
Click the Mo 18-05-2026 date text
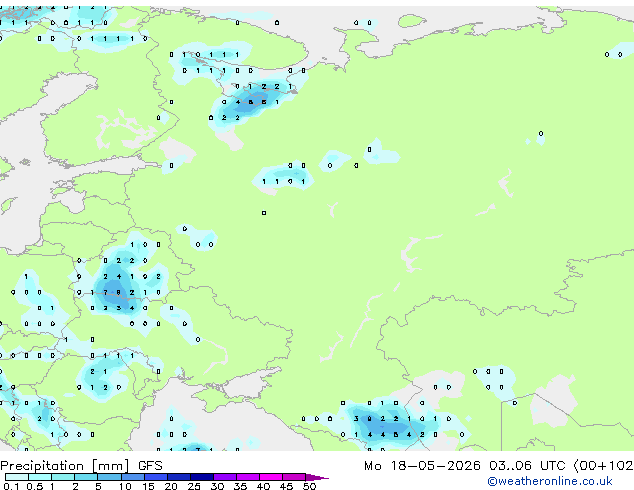coord(422,466)
